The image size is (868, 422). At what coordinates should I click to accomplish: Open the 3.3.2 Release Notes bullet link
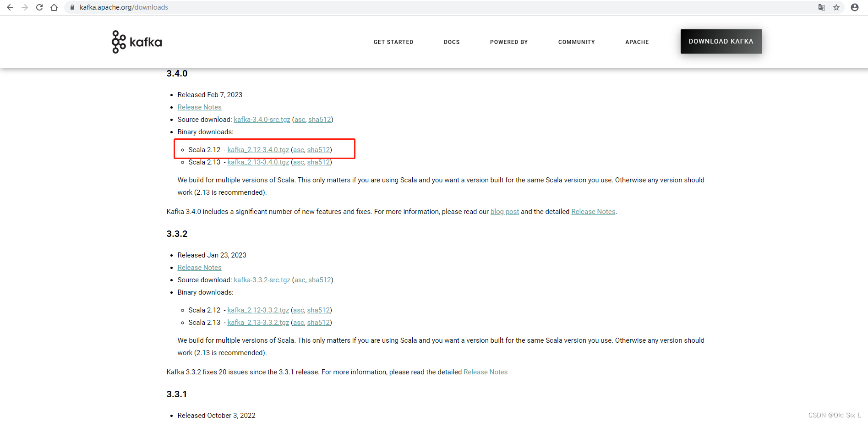(199, 268)
